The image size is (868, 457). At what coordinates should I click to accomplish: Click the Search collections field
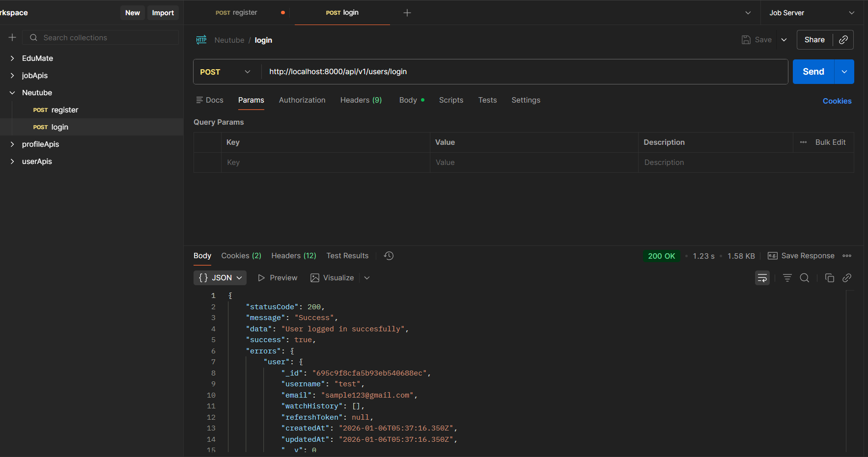pyautogui.click(x=100, y=38)
